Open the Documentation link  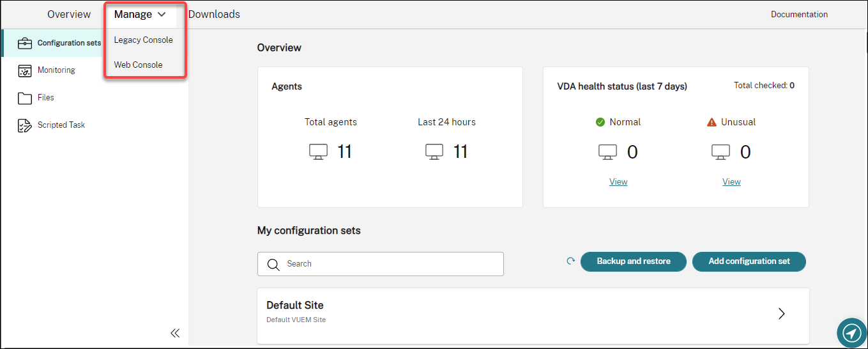coord(799,14)
